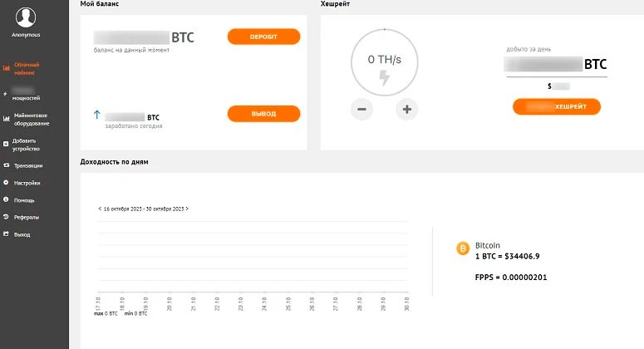Viewport: 644px width, 349px height.
Task: Increase hashrate with the plus button
Action: coord(407,110)
